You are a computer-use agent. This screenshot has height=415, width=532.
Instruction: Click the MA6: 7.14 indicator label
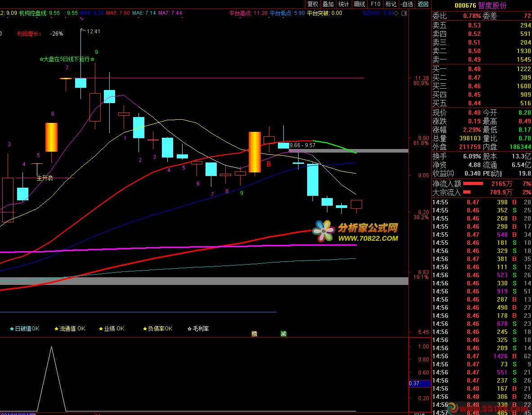point(144,13)
